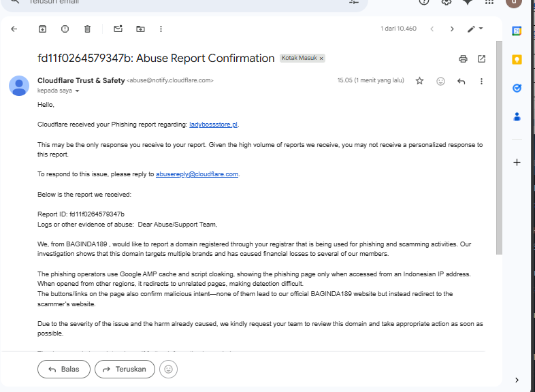Star this Cloudflare email
This screenshot has height=392, width=535.
coord(419,81)
